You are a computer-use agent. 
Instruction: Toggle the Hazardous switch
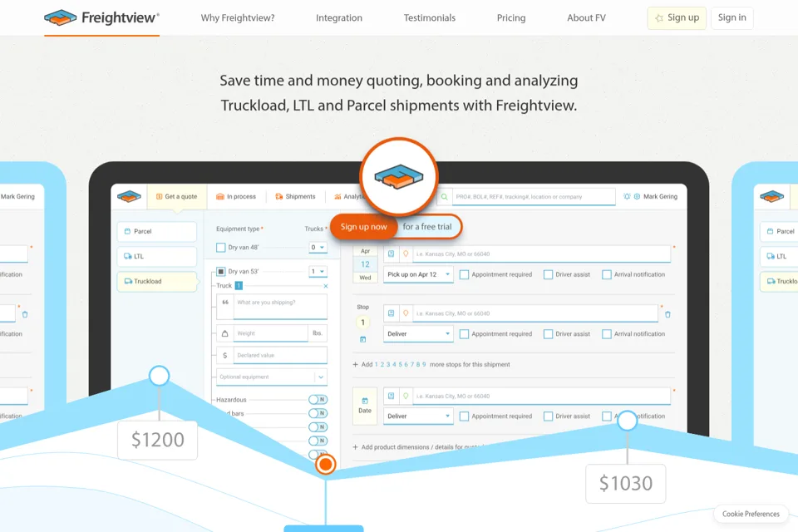318,400
